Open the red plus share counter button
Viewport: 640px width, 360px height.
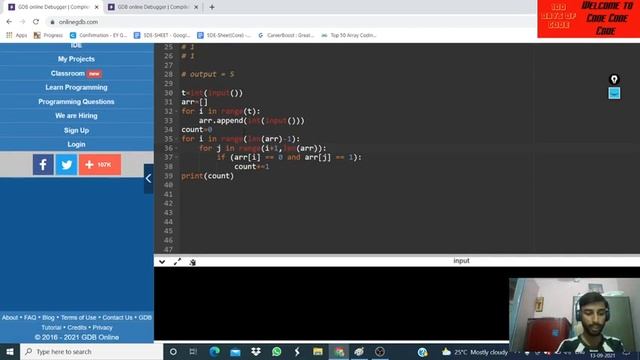pos(100,164)
